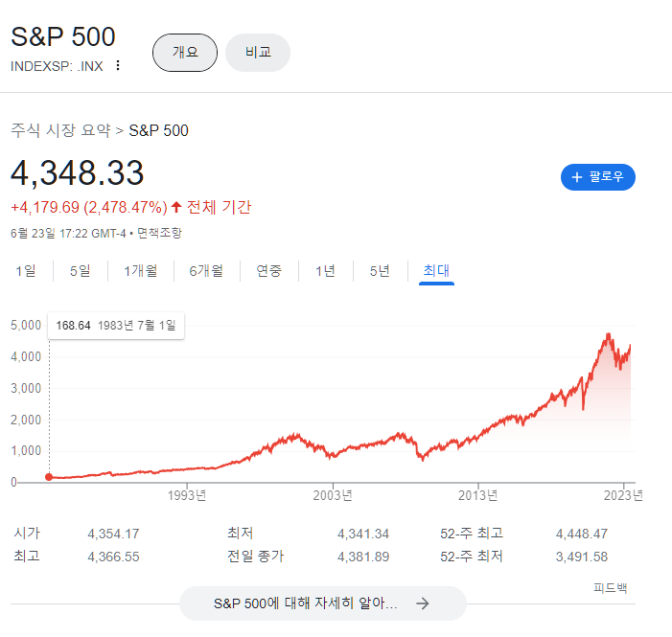The width and height of the screenshot is (672, 637).
Task: Click the 팔로우 follow button
Action: pos(597,177)
